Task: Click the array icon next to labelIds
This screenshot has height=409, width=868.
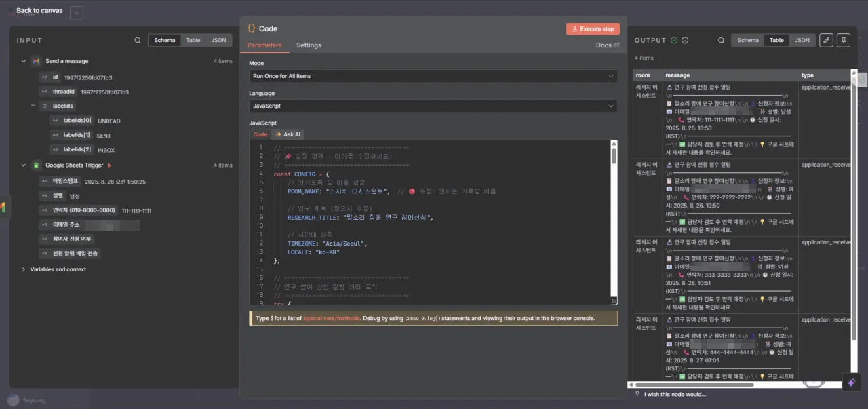Action: pyautogui.click(x=45, y=106)
